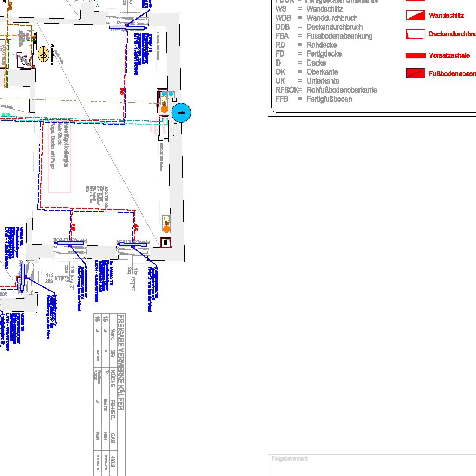This screenshot has height=476, width=476.
Task: Click the KÜCHE column header in table
Action: coord(112,380)
